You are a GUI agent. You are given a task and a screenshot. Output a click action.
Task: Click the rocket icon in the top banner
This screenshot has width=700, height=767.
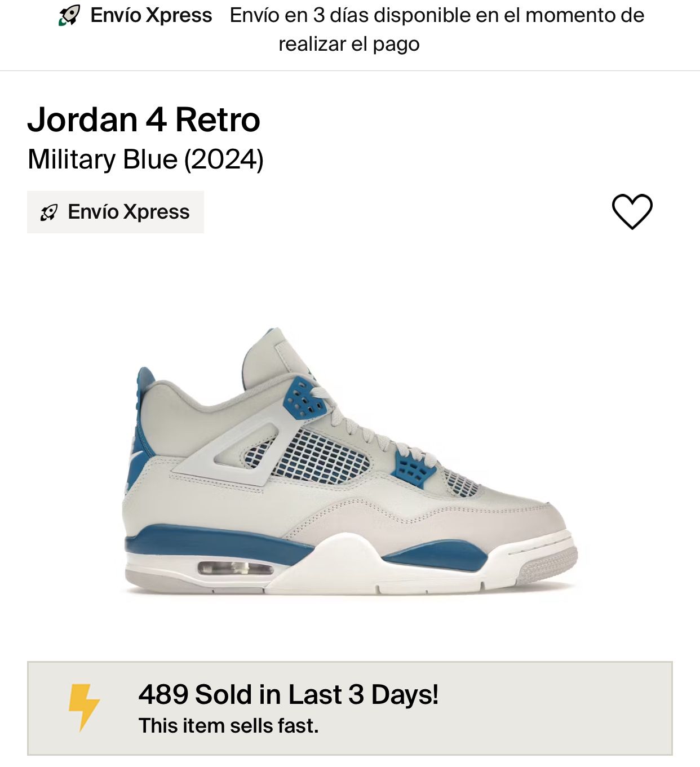tap(69, 15)
